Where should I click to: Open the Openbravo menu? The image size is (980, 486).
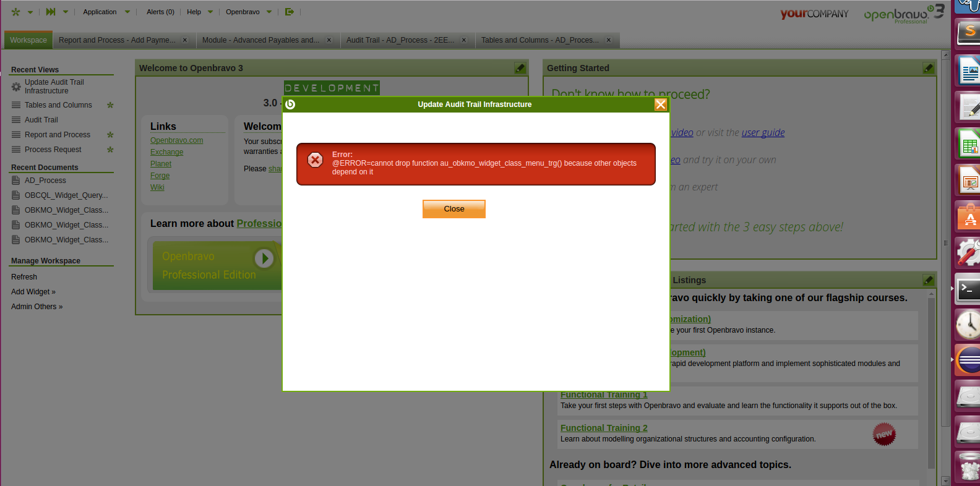(x=243, y=12)
